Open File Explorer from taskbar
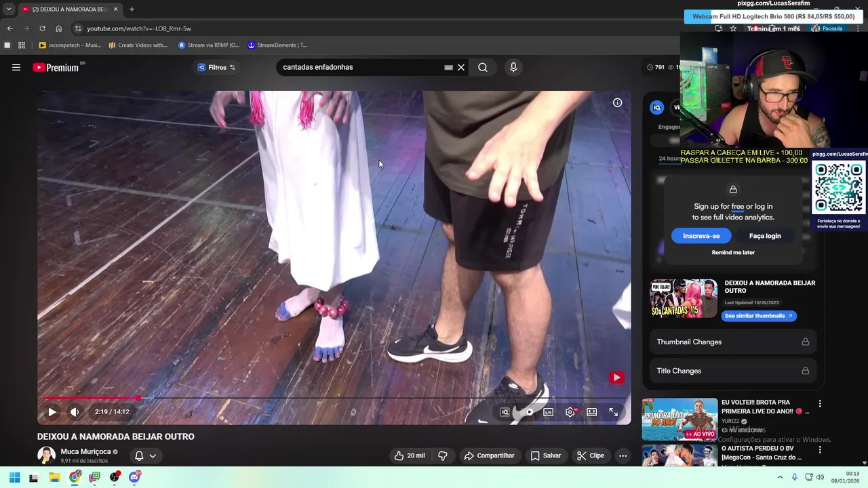 (x=54, y=477)
